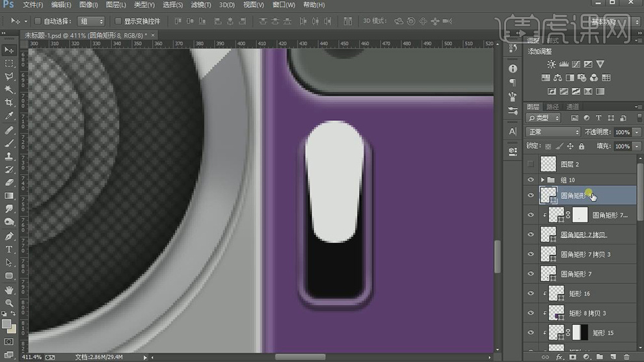Click the lock all layer icon
The image size is (644, 362).
(581, 146)
